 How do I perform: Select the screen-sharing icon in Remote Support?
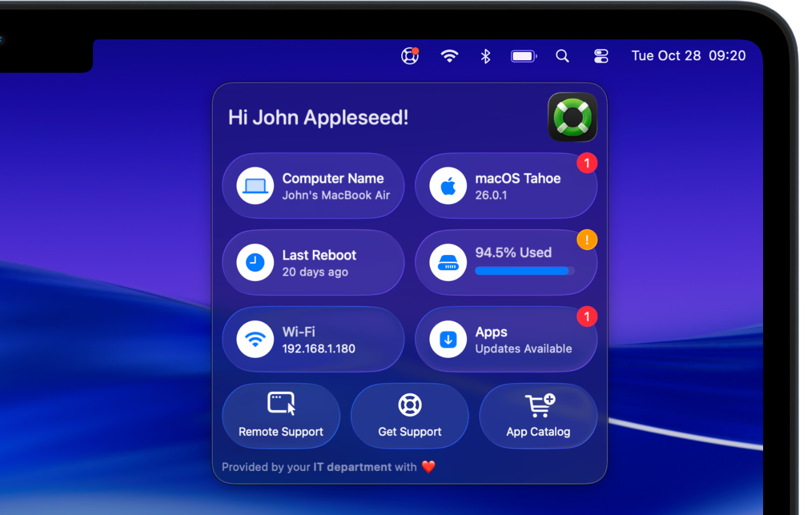(x=281, y=404)
